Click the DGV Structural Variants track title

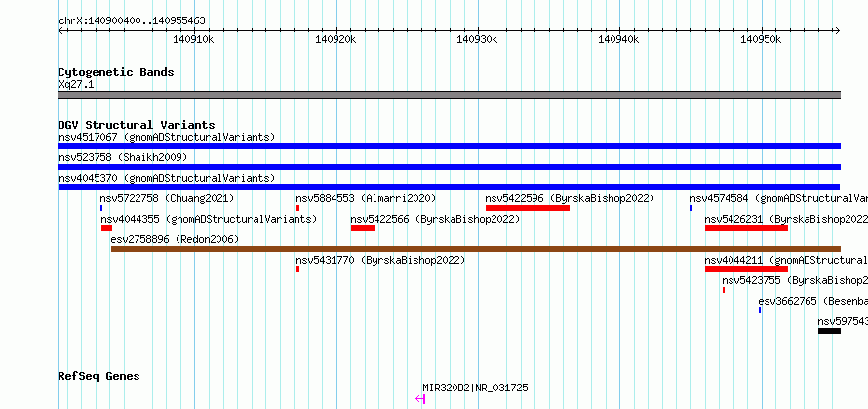[x=137, y=125]
